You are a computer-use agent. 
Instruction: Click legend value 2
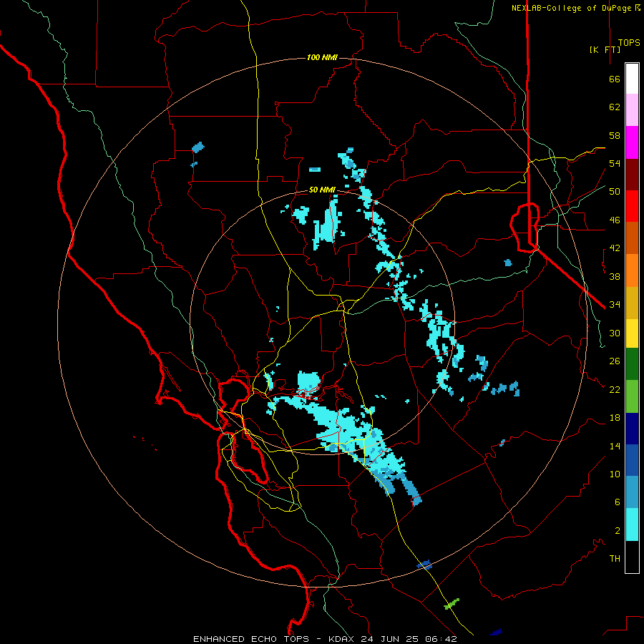click(x=617, y=531)
